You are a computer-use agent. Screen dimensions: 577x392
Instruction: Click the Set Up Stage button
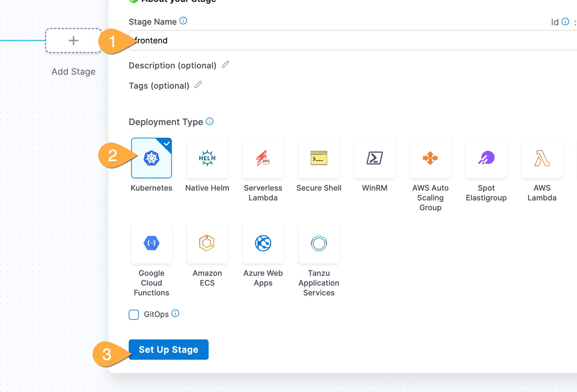[169, 350]
